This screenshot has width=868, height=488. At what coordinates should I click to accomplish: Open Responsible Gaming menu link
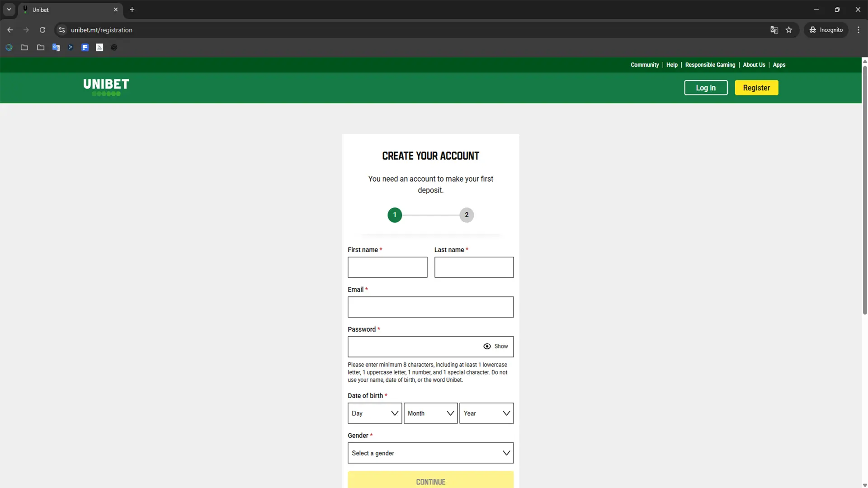710,65
